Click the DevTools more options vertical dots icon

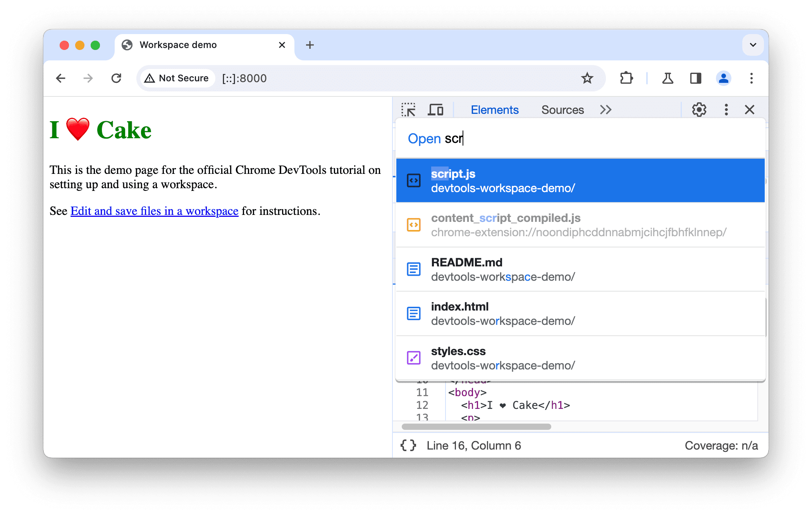pyautogui.click(x=725, y=110)
